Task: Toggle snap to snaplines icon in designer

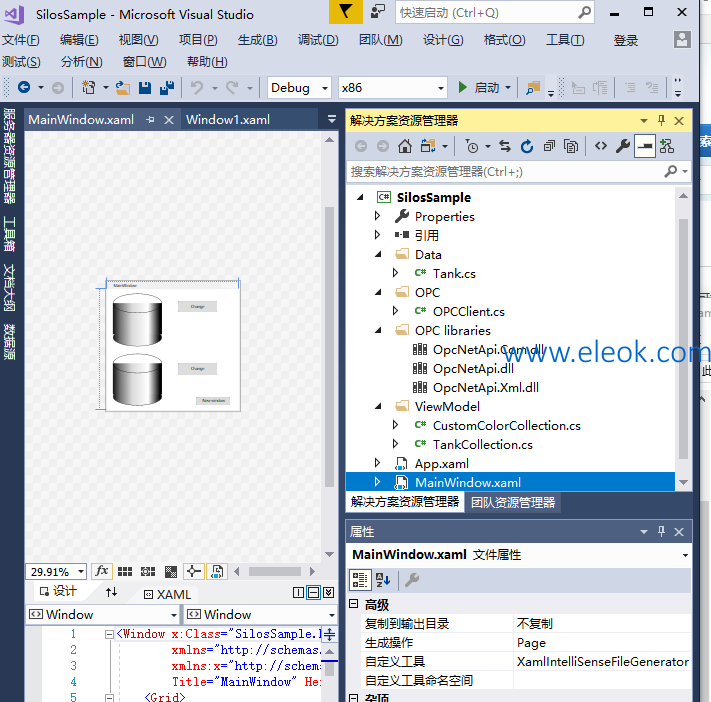Action: [x=194, y=571]
